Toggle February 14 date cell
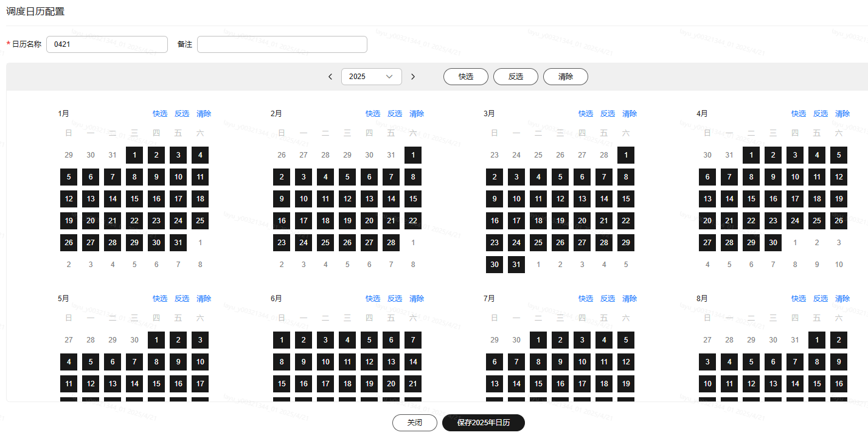 point(391,199)
